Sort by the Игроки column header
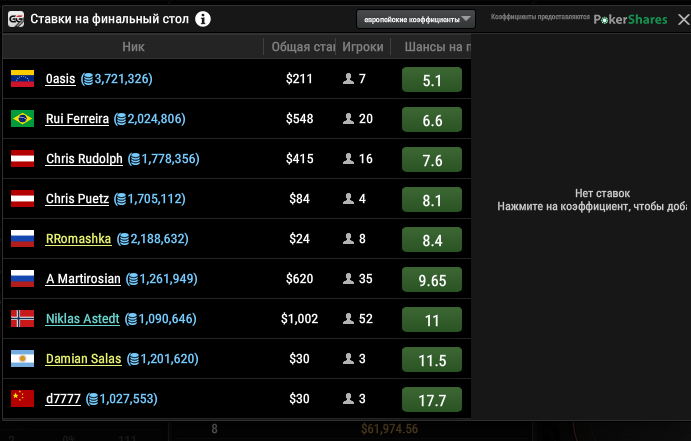The image size is (691, 441). click(362, 47)
